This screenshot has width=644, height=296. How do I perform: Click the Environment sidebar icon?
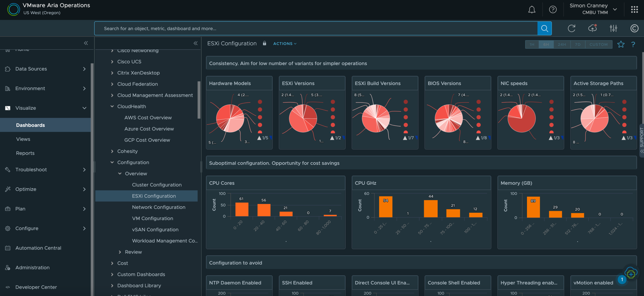click(x=8, y=88)
